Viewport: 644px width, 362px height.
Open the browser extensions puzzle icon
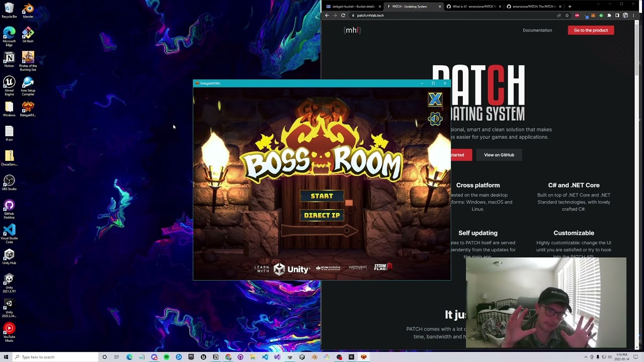pyautogui.click(x=609, y=16)
